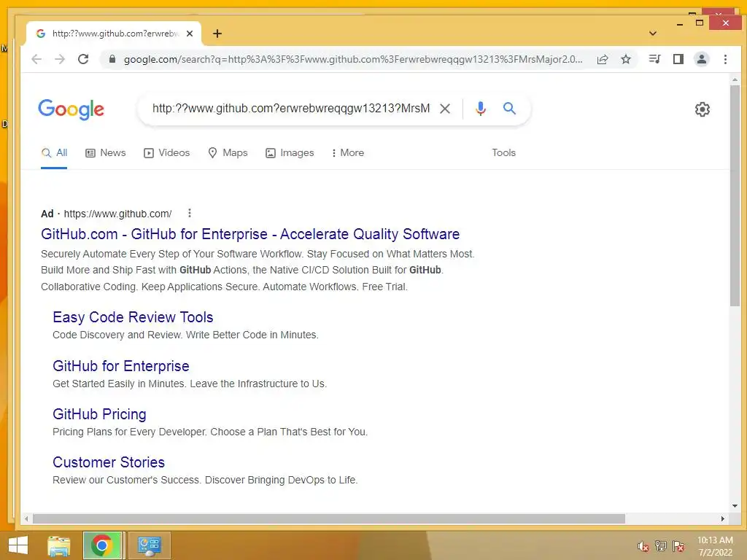Open the Chrome three-dot menu
Screen dimensions: 747x560
pyautogui.click(x=725, y=59)
